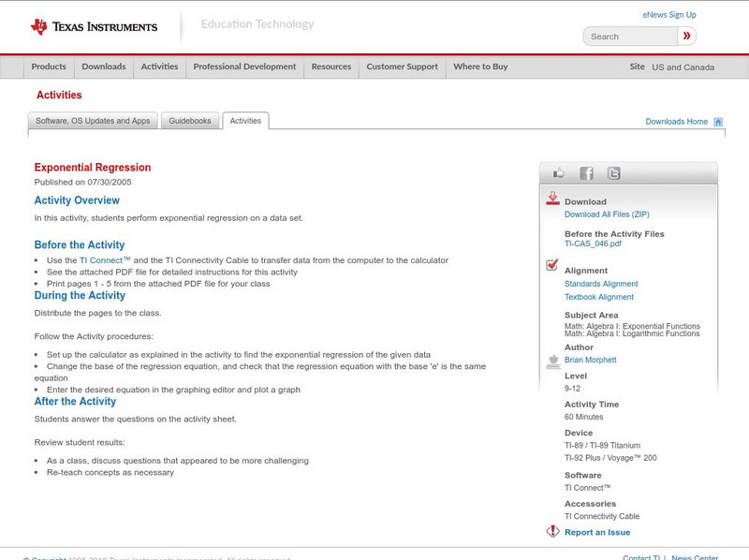
Task: Open Customer Support menu
Action: (x=403, y=66)
